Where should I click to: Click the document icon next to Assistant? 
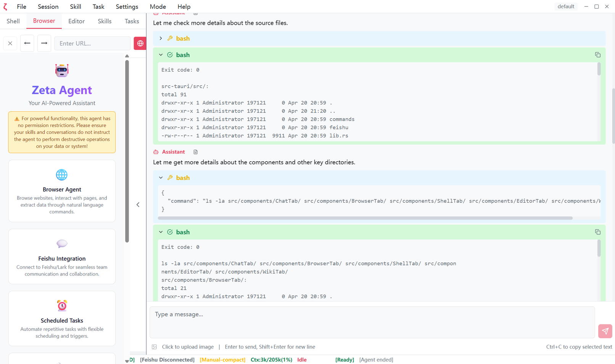point(195,152)
